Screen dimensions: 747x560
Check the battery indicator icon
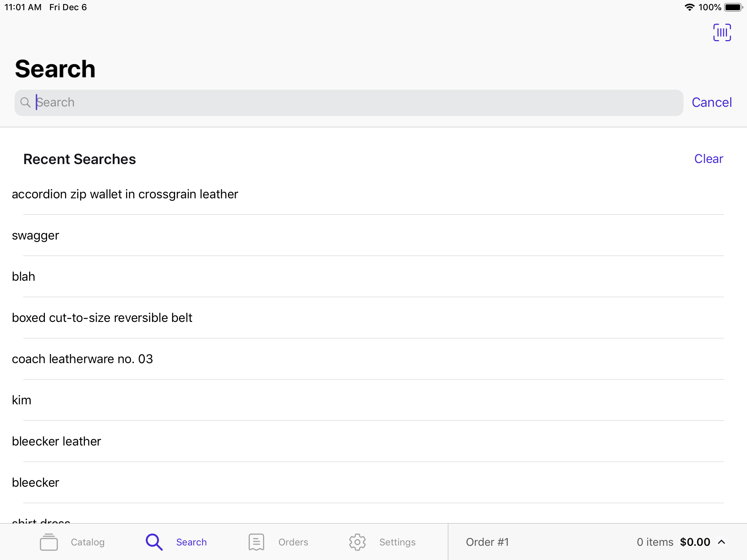[734, 7]
